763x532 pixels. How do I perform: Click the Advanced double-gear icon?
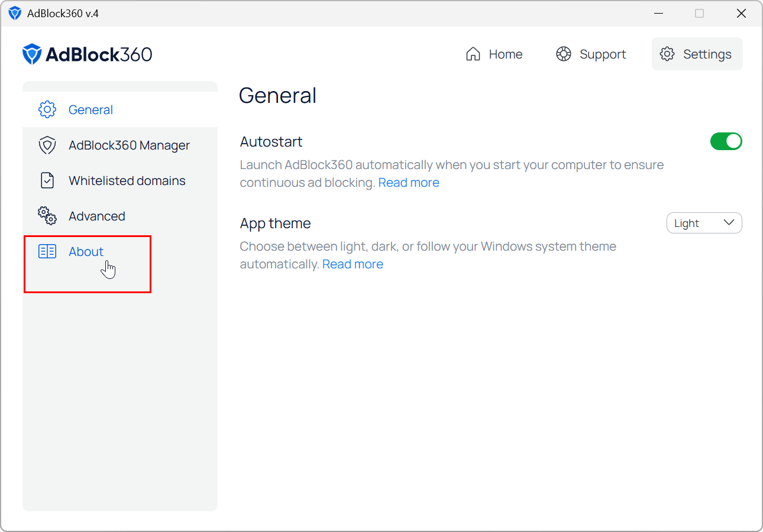(47, 216)
